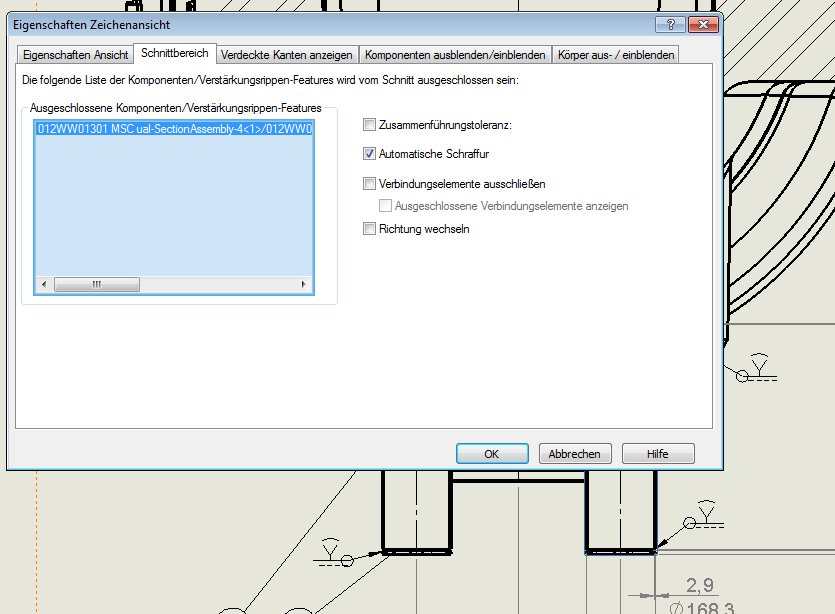Switch to the Eigenschaften Ansicht tab
The width and height of the screenshot is (835, 614).
coord(75,54)
